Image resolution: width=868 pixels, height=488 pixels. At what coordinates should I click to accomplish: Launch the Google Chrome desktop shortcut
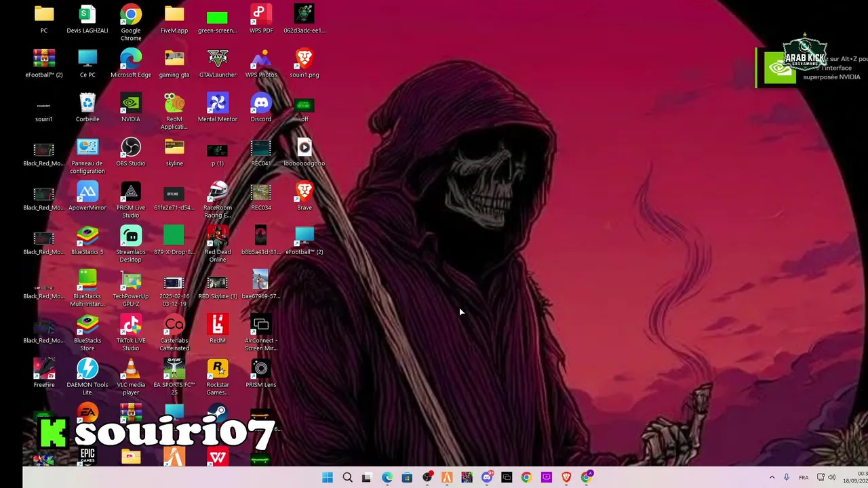131,23
